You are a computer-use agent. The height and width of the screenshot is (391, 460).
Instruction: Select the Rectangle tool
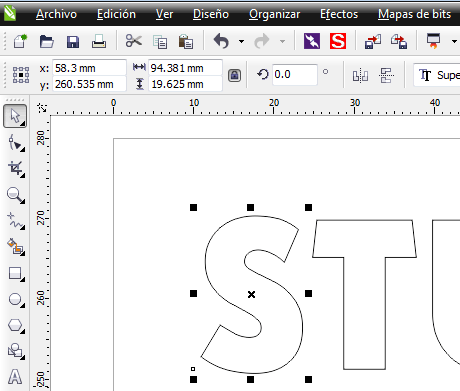click(x=15, y=273)
